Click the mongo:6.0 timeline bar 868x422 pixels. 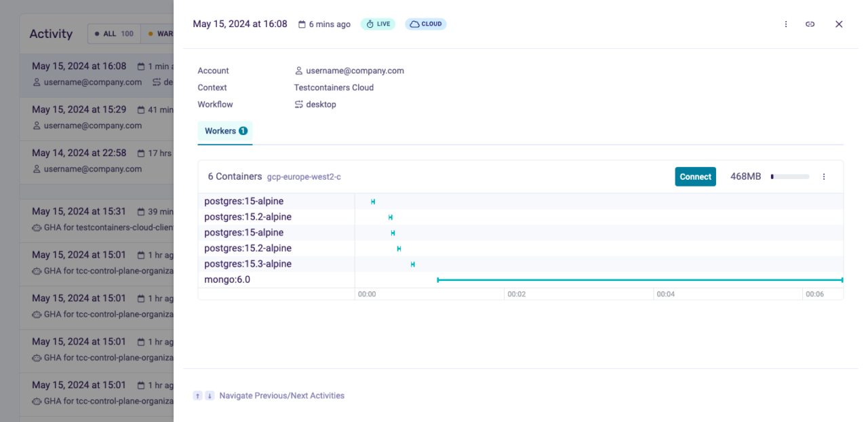click(640, 279)
